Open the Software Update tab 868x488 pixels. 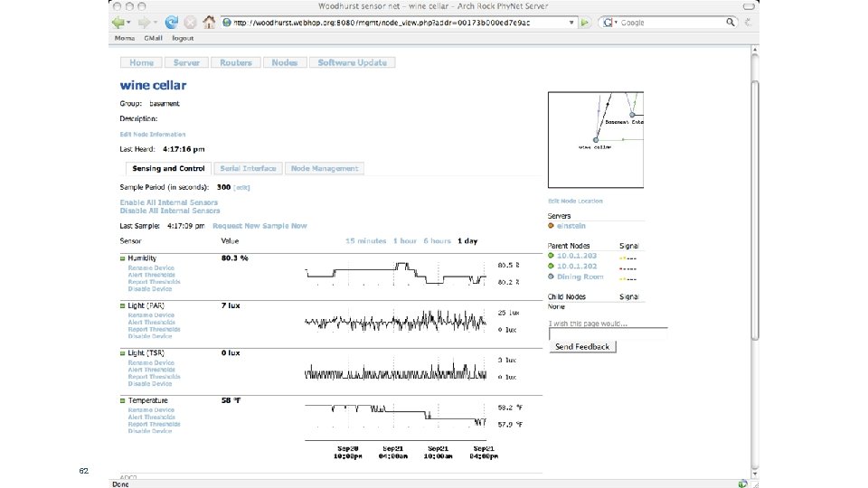click(352, 62)
